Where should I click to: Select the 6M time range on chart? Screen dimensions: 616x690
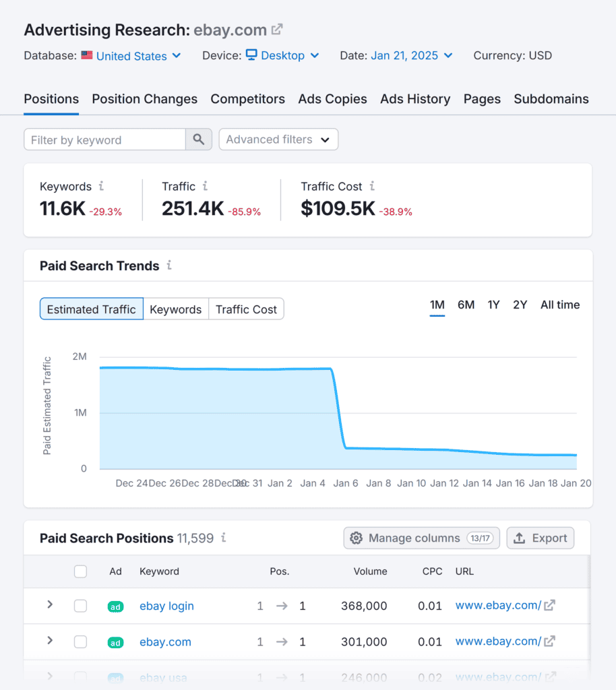(x=466, y=305)
